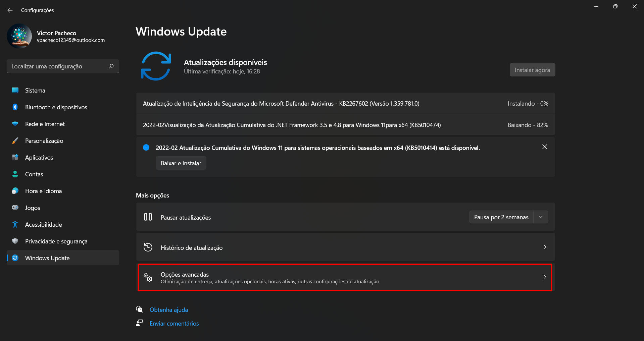This screenshot has height=341, width=644.
Task: Click the chevron on Histórico de atualização
Action: (x=545, y=247)
